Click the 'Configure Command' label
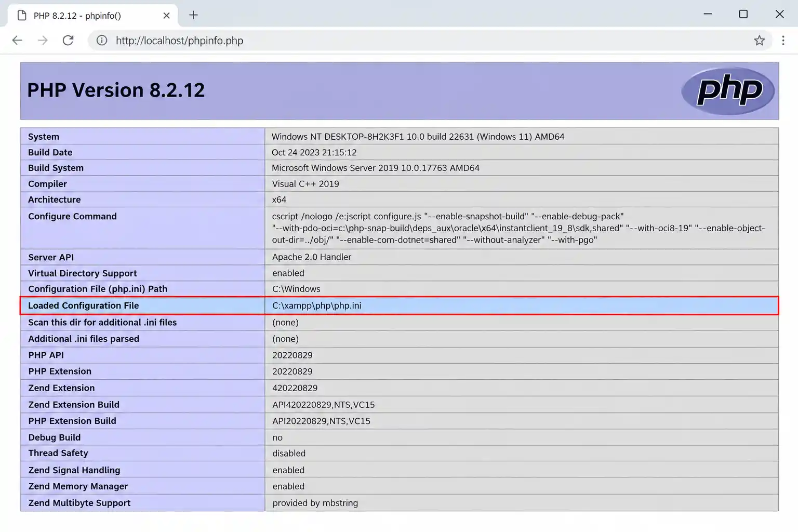The width and height of the screenshot is (798, 532). pos(72,216)
